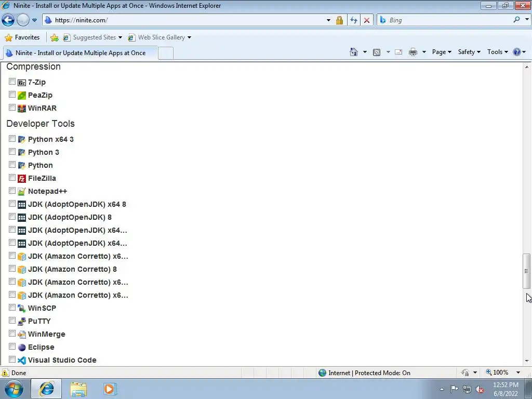Click into the Bing search box
The width and height of the screenshot is (532, 399).
[449, 20]
